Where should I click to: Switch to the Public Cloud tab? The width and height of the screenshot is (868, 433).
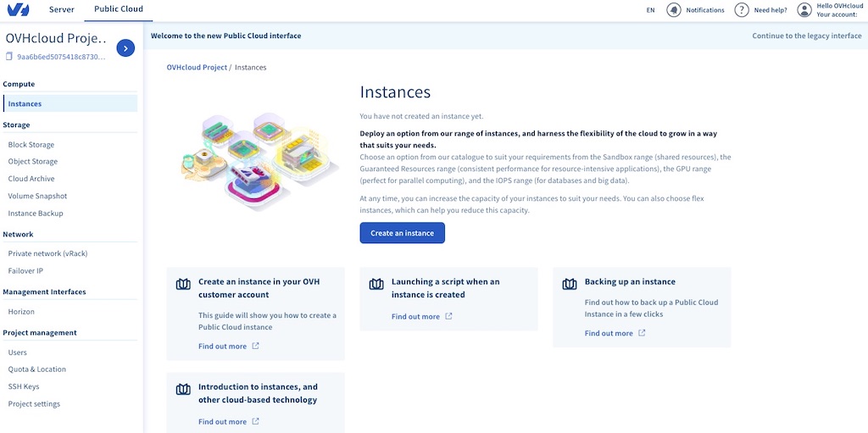coord(119,9)
